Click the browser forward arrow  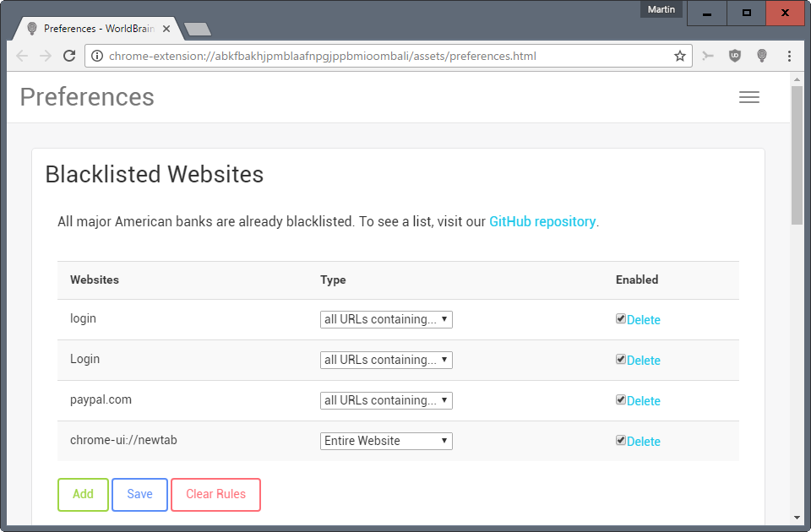[46, 56]
